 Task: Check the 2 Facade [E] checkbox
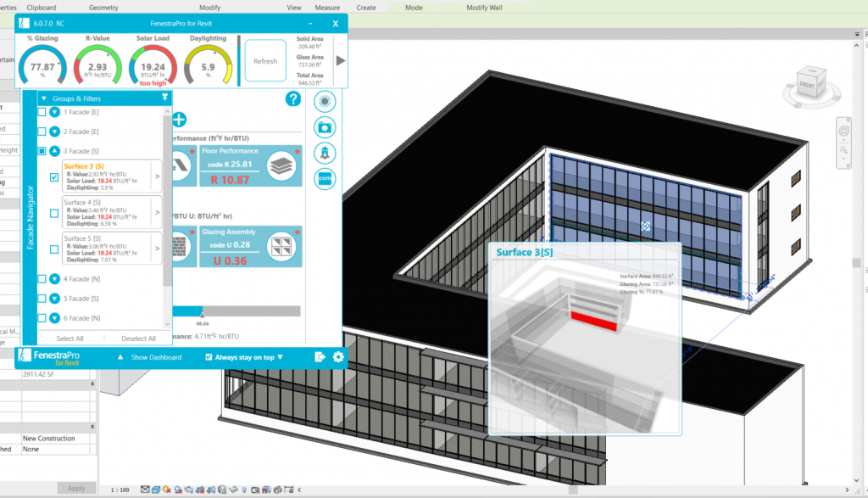[42, 131]
